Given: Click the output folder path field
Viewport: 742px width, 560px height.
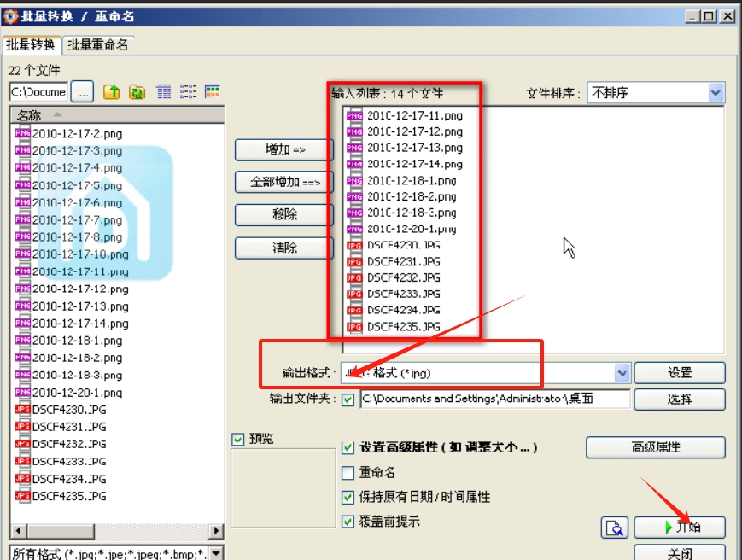Looking at the screenshot, I should 495,399.
